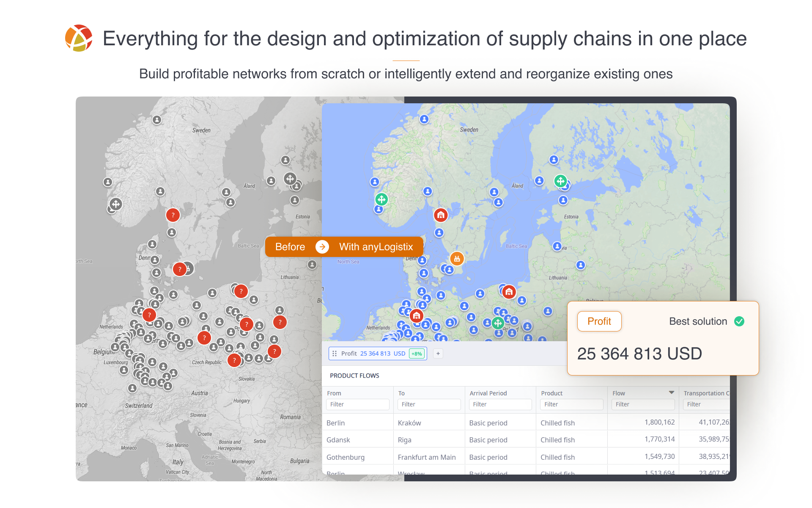
Task: Click the red warehouse marker in southern Norway
Action: tap(441, 215)
